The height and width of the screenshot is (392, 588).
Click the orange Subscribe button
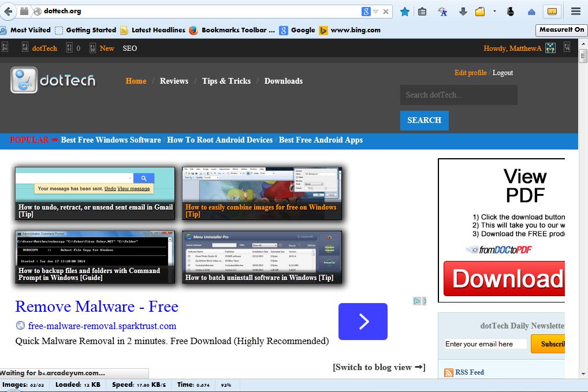click(x=548, y=344)
